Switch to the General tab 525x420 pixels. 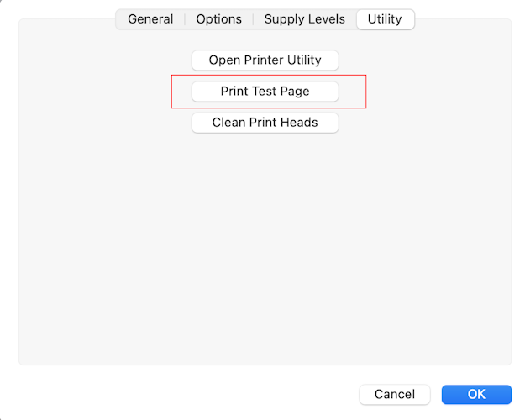pyautogui.click(x=150, y=19)
